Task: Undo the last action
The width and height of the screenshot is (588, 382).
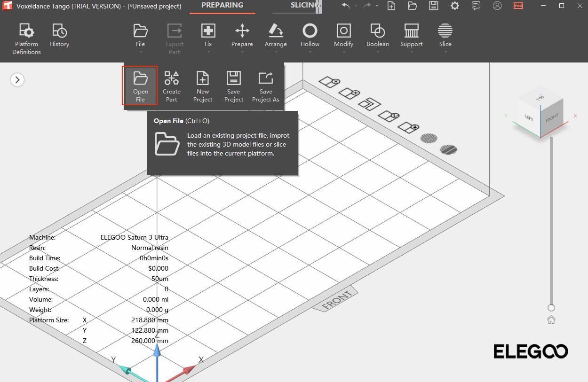Action: coord(346,6)
